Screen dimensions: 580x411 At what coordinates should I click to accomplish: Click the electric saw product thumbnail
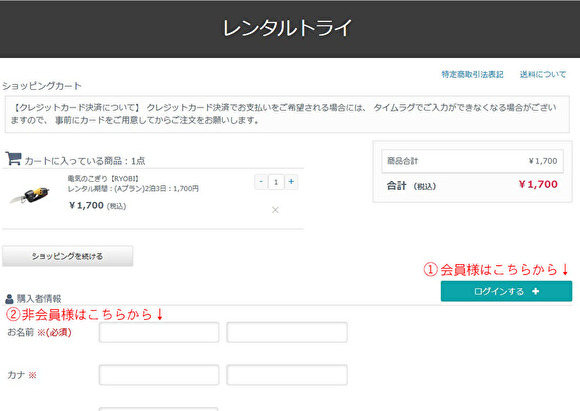30,195
